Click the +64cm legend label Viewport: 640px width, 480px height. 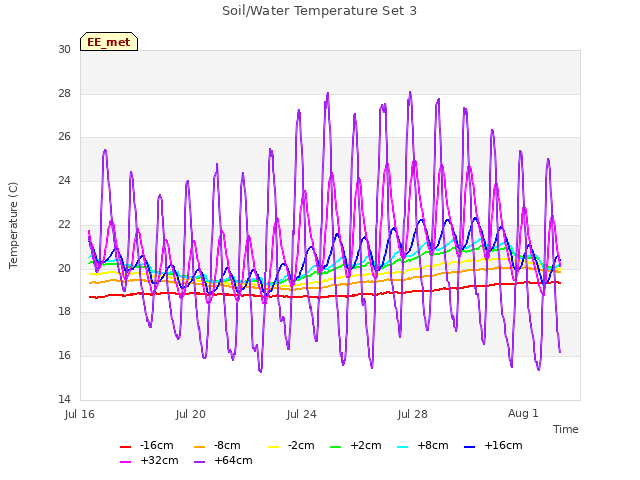pyautogui.click(x=233, y=460)
